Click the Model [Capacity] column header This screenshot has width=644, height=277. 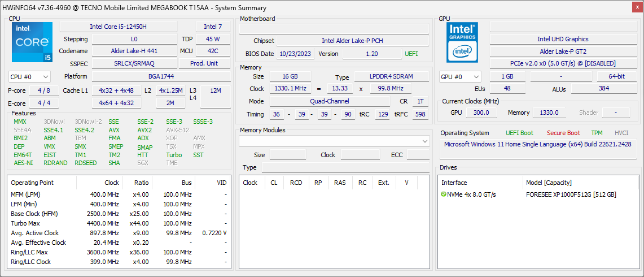click(x=549, y=183)
